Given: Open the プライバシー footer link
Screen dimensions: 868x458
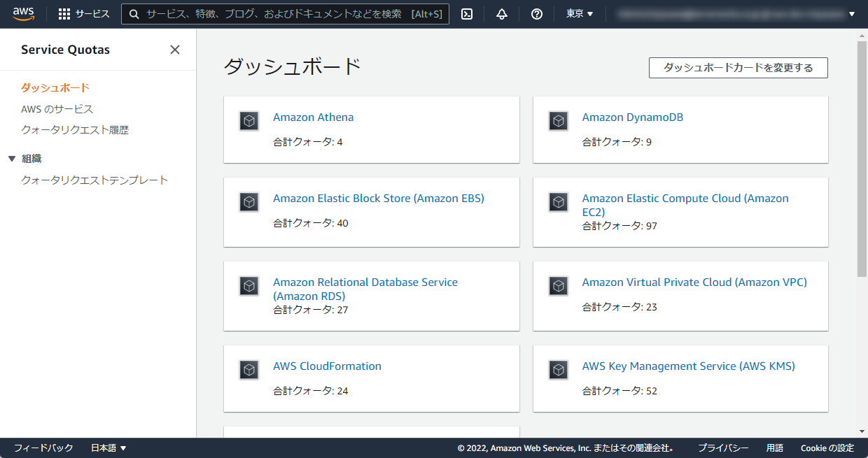Looking at the screenshot, I should pos(723,448).
